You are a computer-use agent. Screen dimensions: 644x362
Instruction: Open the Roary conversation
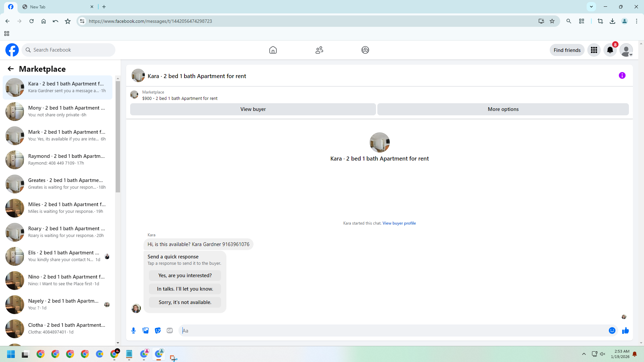[57, 232]
